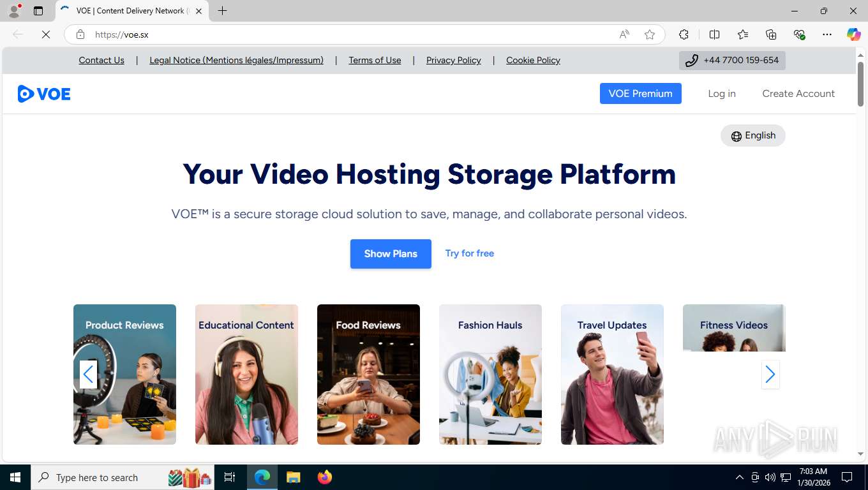868x490 pixels.
Task: Launch Firefox from the taskbar
Action: pyautogui.click(x=325, y=477)
